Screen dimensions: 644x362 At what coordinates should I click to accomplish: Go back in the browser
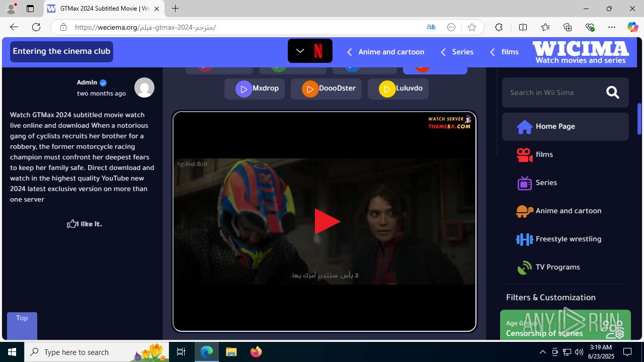click(14, 27)
